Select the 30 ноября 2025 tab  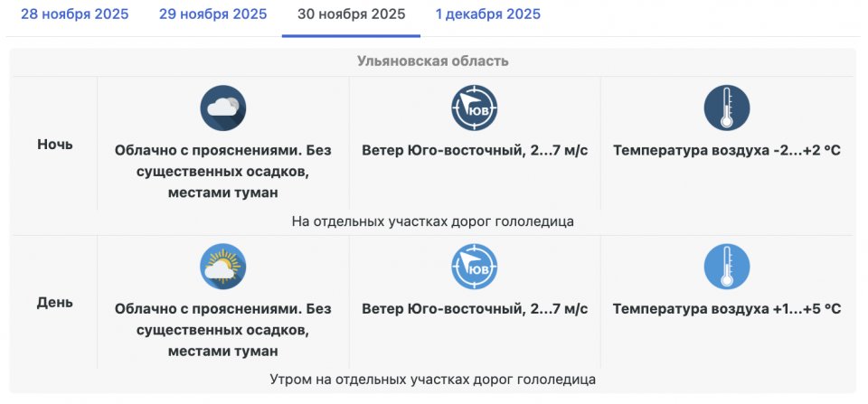351,14
